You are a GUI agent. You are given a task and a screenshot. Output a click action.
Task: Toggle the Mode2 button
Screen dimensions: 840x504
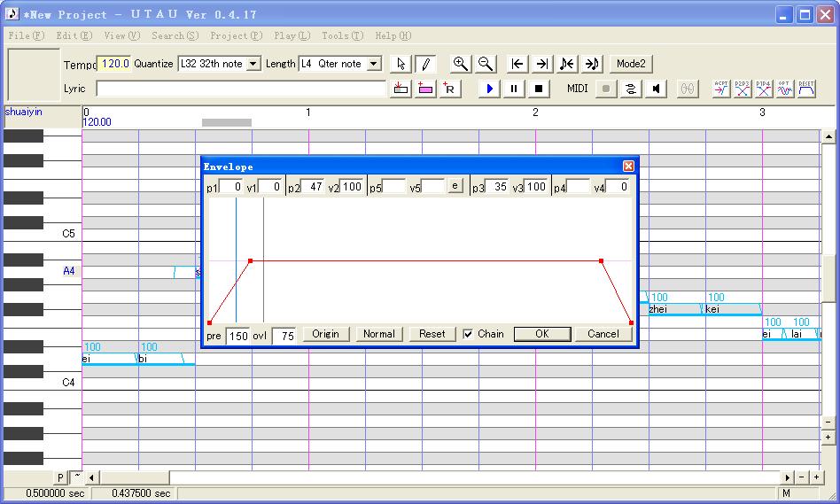631,64
